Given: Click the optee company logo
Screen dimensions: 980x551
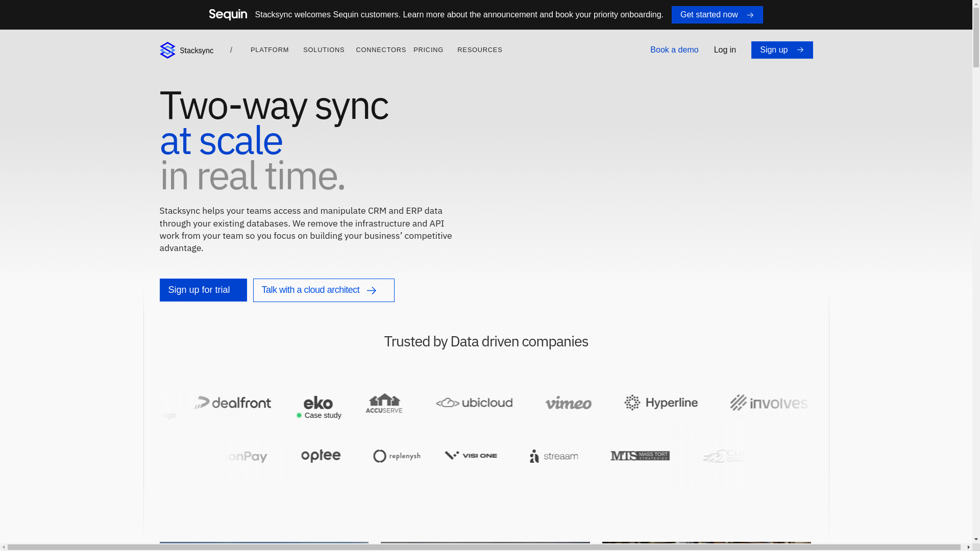Looking at the screenshot, I should pyautogui.click(x=321, y=456).
